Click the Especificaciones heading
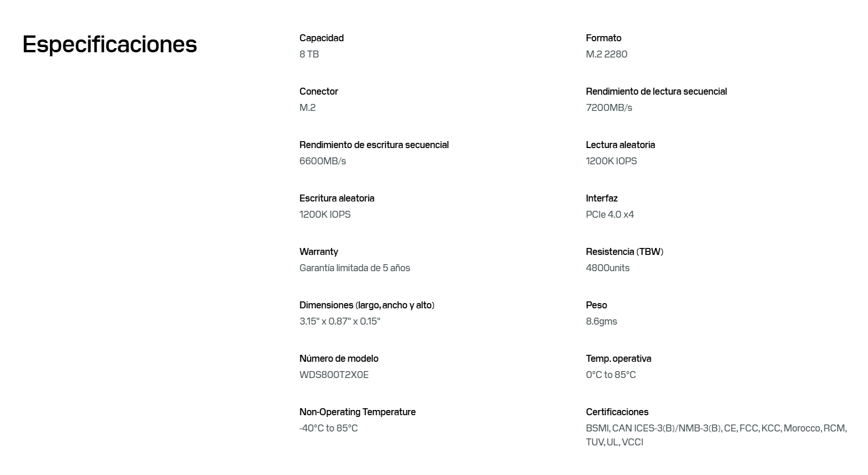Screen dimensions: 868x475 pos(110,45)
